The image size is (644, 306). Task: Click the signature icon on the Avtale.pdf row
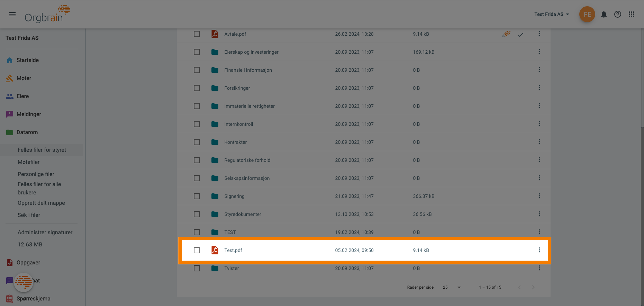pos(506,34)
